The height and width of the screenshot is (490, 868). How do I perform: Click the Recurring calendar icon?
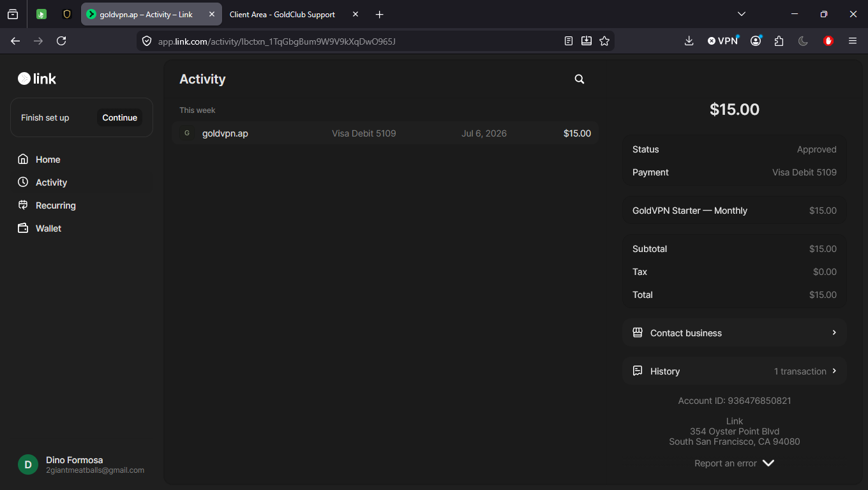coord(23,205)
